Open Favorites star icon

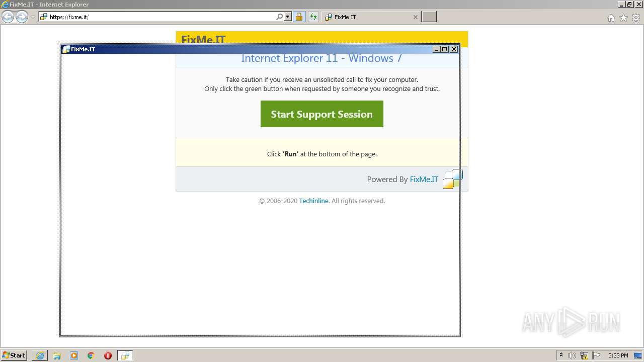623,18
